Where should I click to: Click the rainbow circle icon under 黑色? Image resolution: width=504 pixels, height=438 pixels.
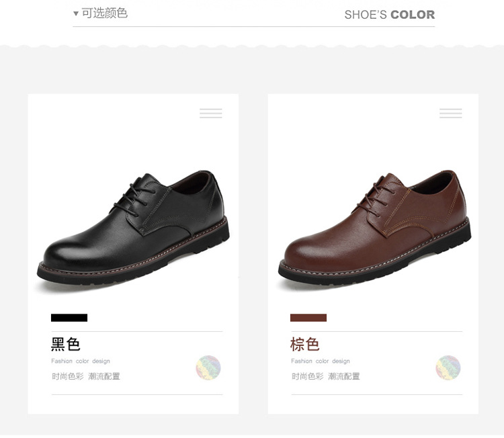point(208,367)
